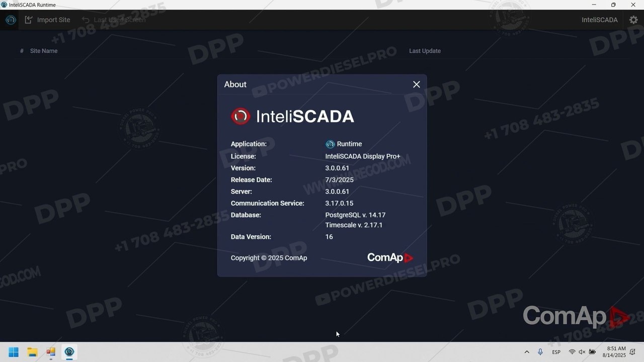The height and width of the screenshot is (362, 644).
Task: Restore down the InteliSCADA Runtime window
Action: [613, 5]
